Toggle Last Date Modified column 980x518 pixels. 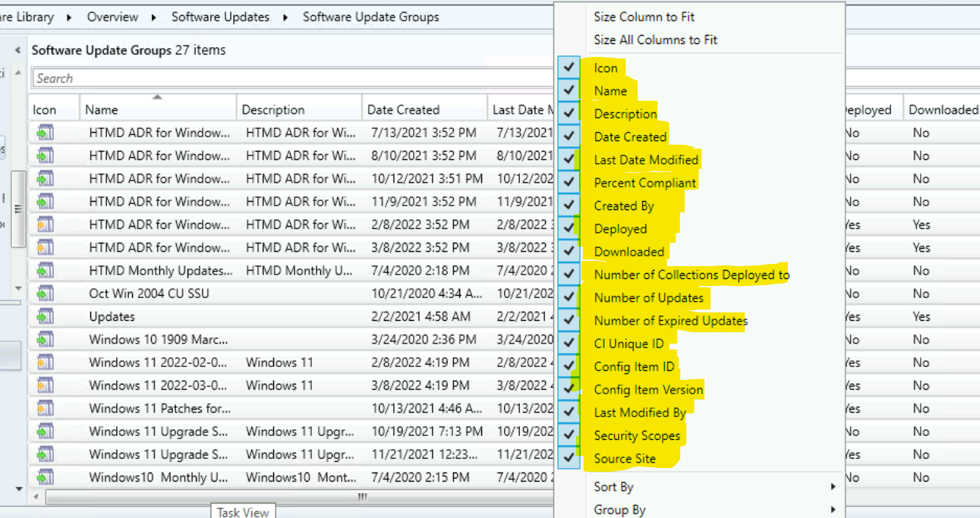coord(569,159)
